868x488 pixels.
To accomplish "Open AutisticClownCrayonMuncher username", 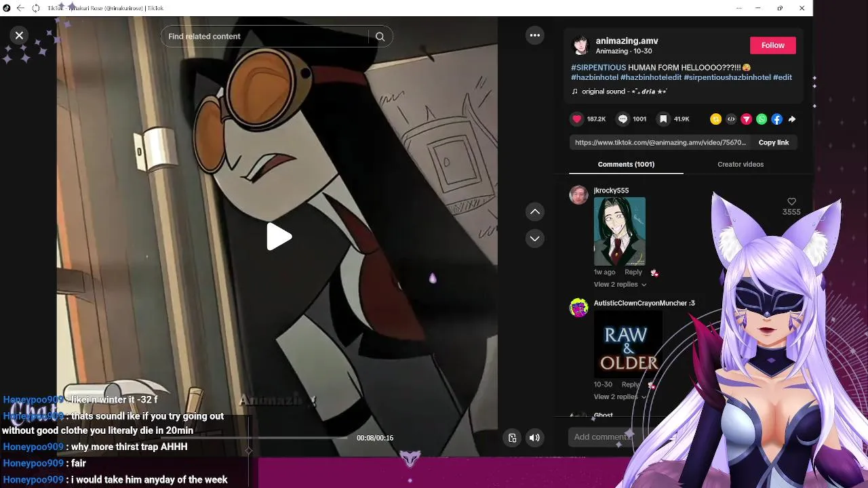I will click(644, 303).
